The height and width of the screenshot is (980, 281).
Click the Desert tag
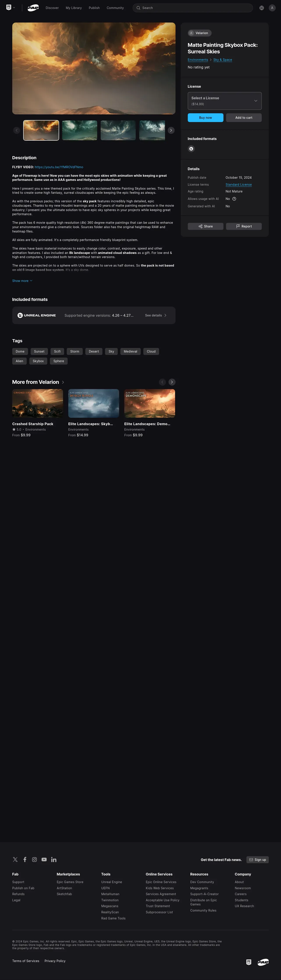[x=94, y=351]
